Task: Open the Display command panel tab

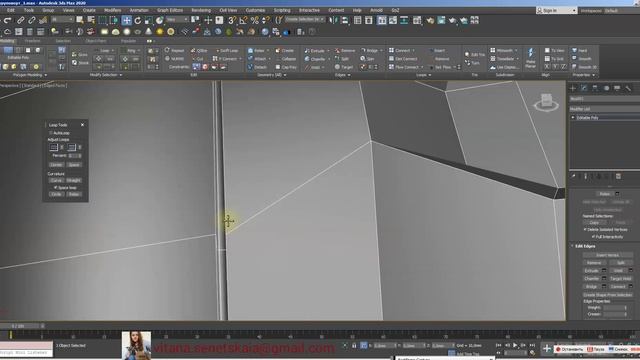Action: pos(617,88)
